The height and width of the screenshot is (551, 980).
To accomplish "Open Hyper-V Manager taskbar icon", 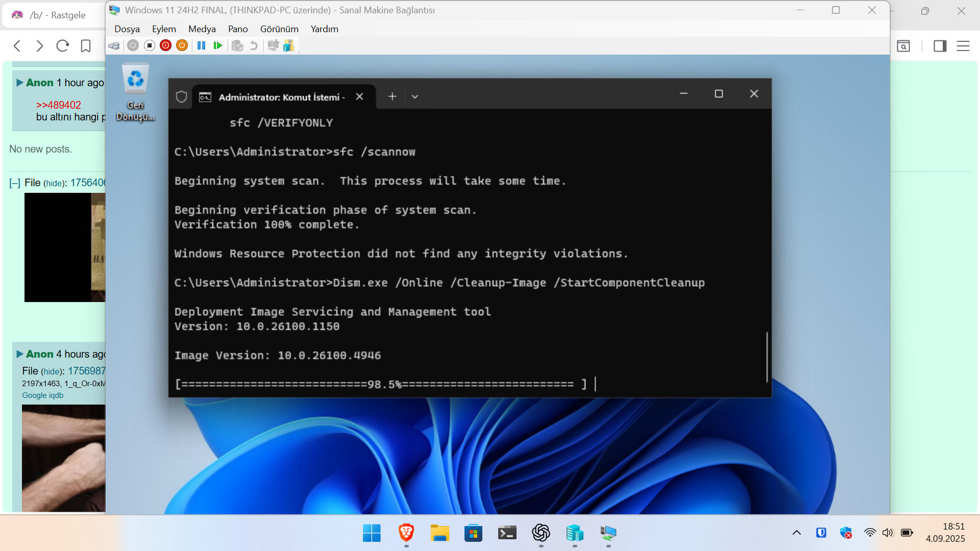I will (x=575, y=533).
